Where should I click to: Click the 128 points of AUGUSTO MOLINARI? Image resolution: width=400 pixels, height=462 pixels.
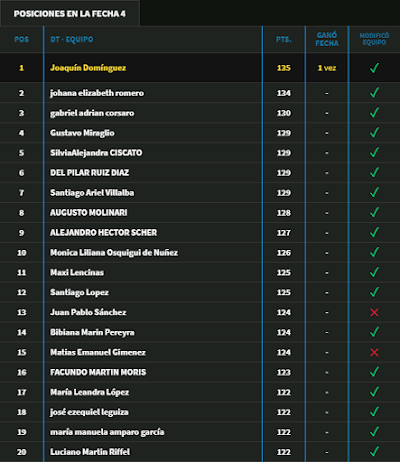pyautogui.click(x=284, y=213)
